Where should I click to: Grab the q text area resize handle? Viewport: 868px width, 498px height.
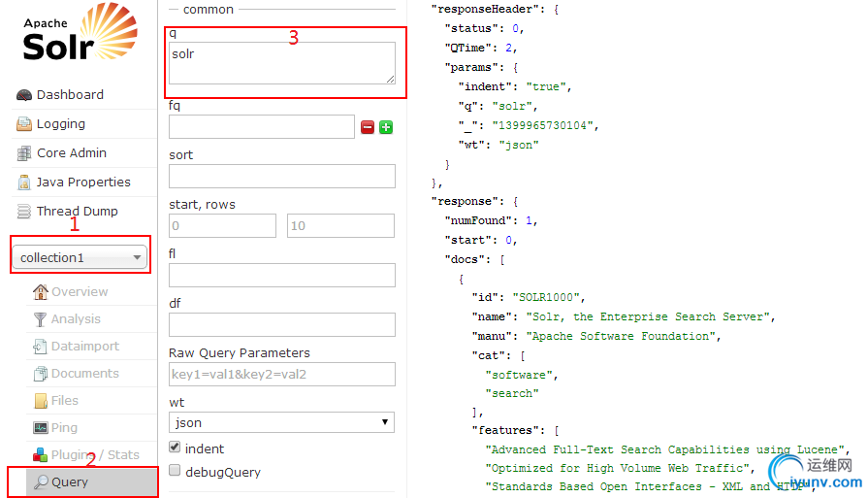[x=390, y=80]
